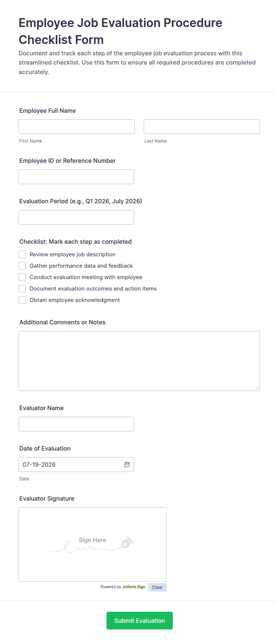Image resolution: width=276 pixels, height=644 pixels.
Task: Tick Conduct evaluation meeting with employee
Action: click(22, 277)
